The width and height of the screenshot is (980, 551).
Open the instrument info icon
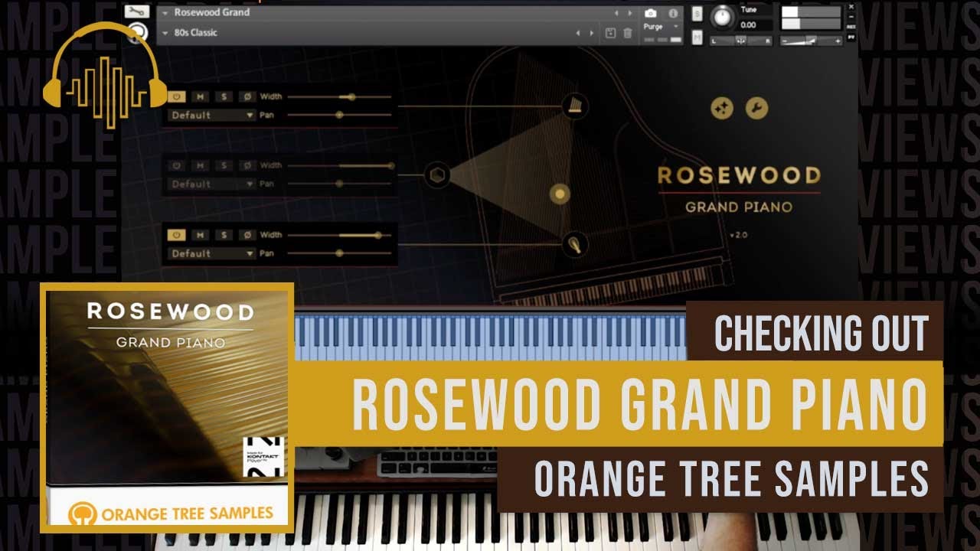(x=674, y=13)
